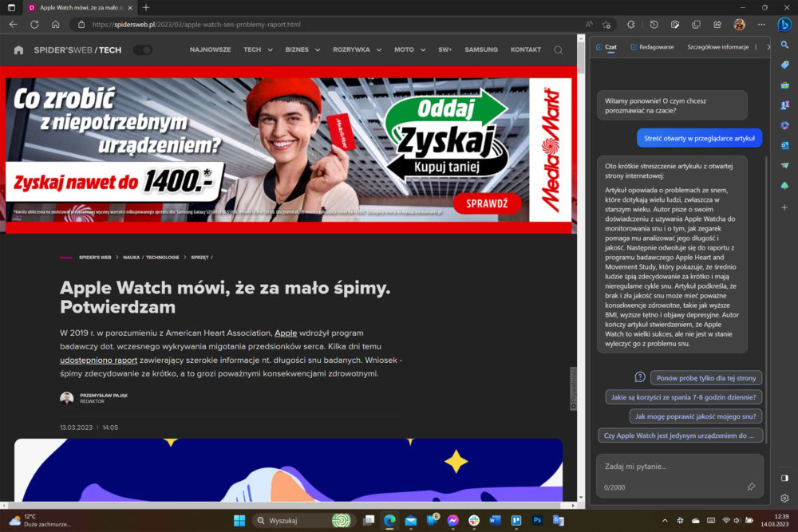Screen dimensions: 798x532
Task: Choose Jak mogę poprawić jakość mojego snu
Action: point(695,416)
